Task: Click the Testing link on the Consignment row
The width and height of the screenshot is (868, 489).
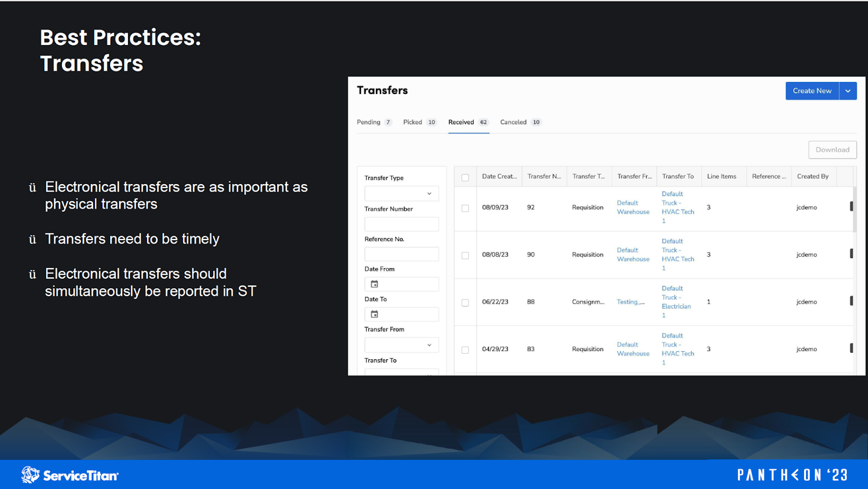Action: coord(629,302)
